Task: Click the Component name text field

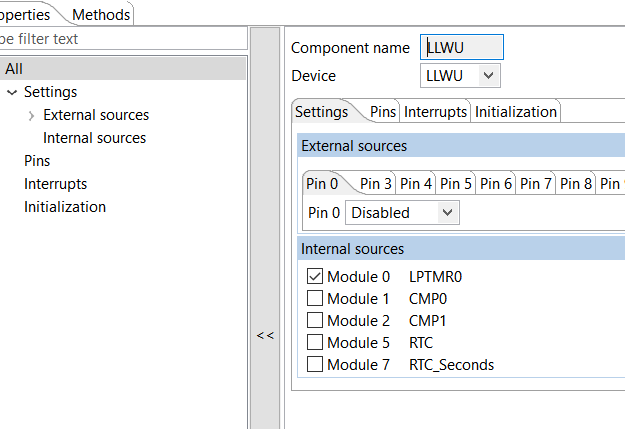Action: [x=462, y=48]
